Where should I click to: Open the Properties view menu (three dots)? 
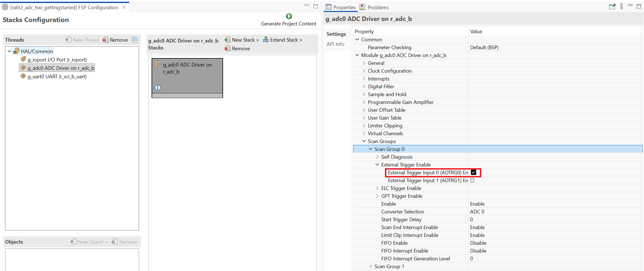click(x=621, y=7)
